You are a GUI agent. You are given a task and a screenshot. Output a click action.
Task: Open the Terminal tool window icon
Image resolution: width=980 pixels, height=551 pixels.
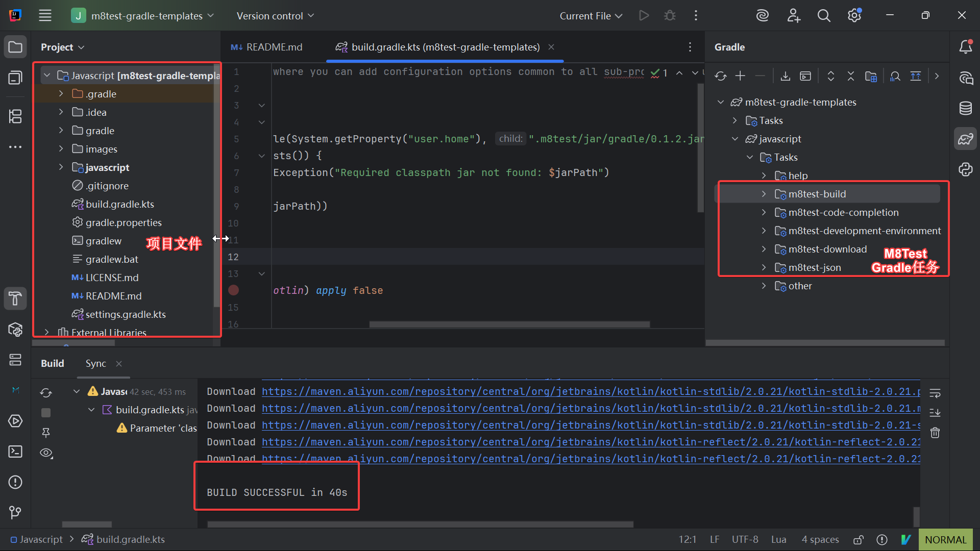tap(15, 452)
